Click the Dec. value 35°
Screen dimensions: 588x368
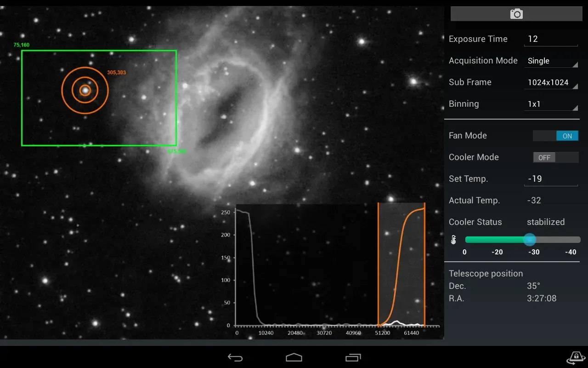pos(533,286)
